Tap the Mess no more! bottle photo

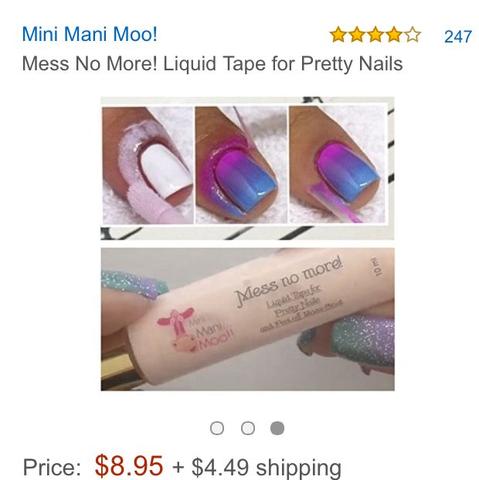coord(248,319)
